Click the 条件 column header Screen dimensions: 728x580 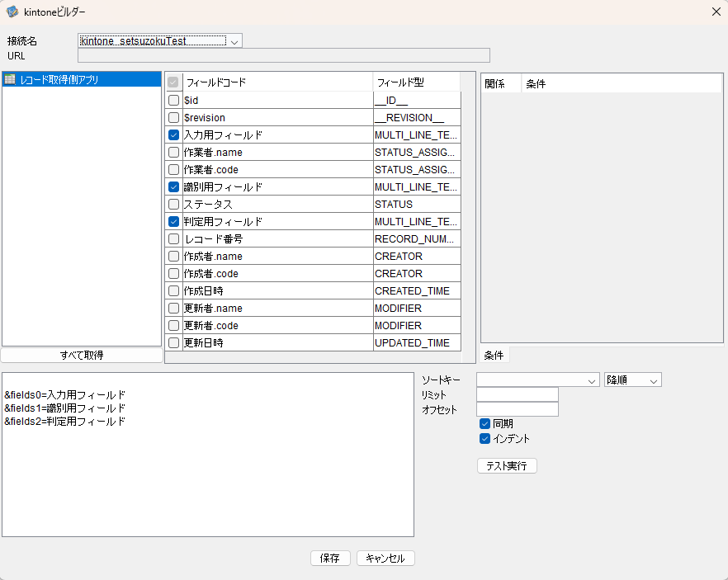[x=622, y=83]
